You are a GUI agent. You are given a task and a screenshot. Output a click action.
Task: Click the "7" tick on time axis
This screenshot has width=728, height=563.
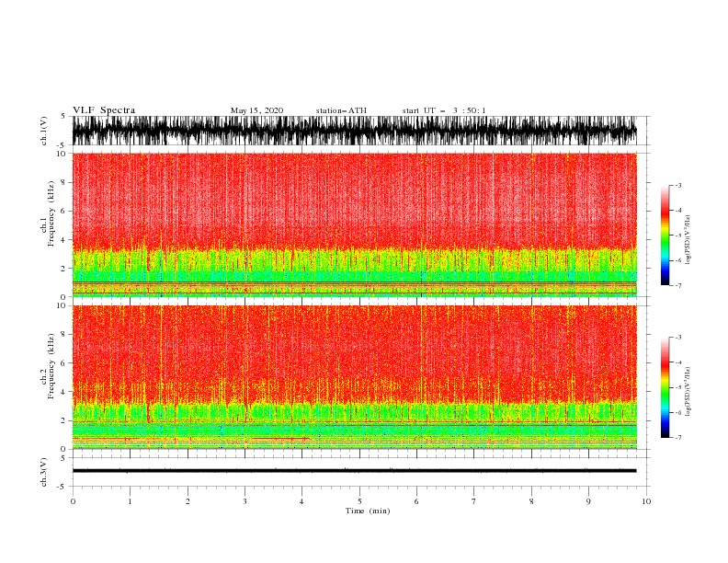click(474, 501)
